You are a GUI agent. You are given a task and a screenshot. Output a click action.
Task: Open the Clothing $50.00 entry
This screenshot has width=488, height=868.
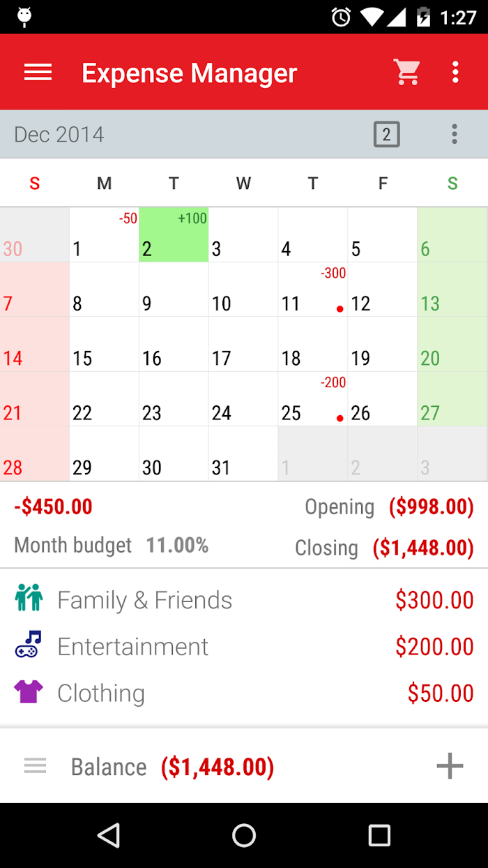[x=244, y=693]
